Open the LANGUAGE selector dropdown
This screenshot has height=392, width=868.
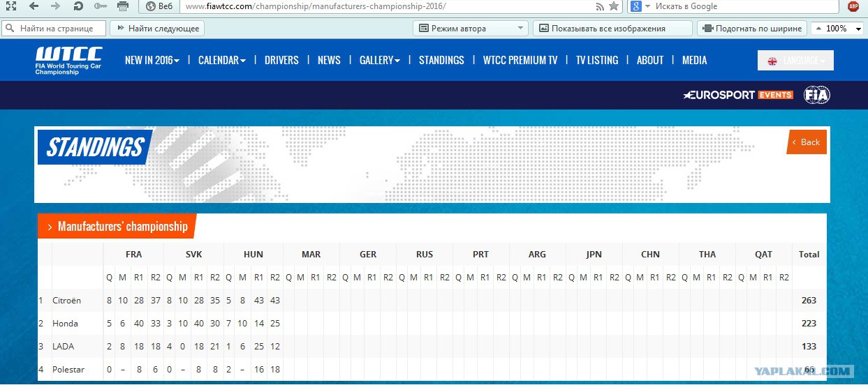tap(795, 61)
